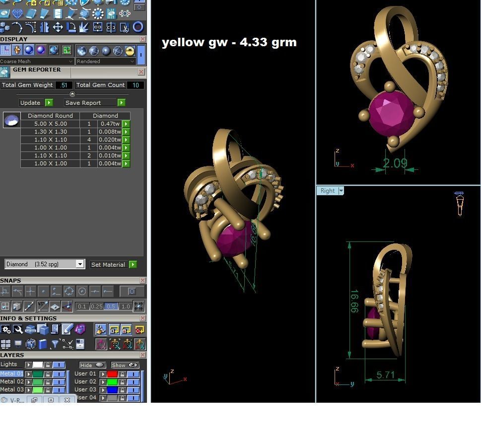Image resolution: width=481 pixels, height=448 pixels.
Task: Select the Explode tool icon
Action: (84, 27)
